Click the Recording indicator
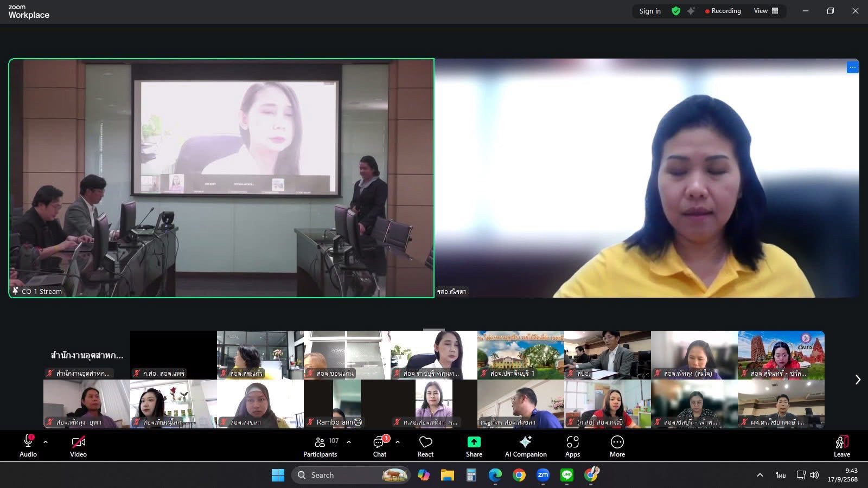The height and width of the screenshot is (488, 868). tap(723, 11)
